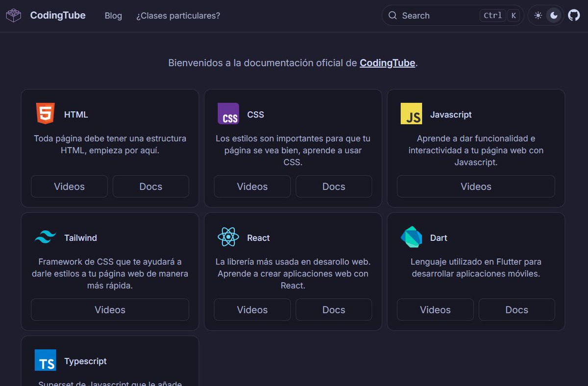Go to CodingTube home via header title
This screenshot has height=386, width=588.
[58, 16]
